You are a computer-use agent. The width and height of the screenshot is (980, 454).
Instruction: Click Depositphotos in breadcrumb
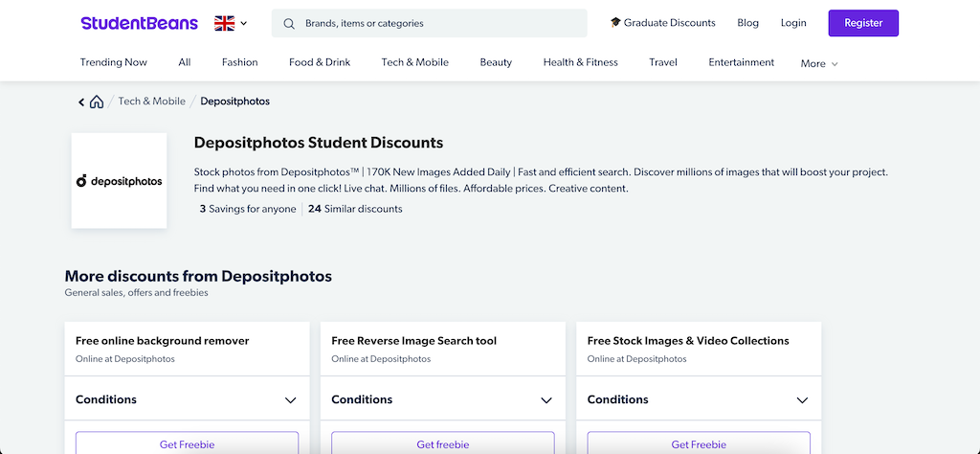click(x=235, y=101)
